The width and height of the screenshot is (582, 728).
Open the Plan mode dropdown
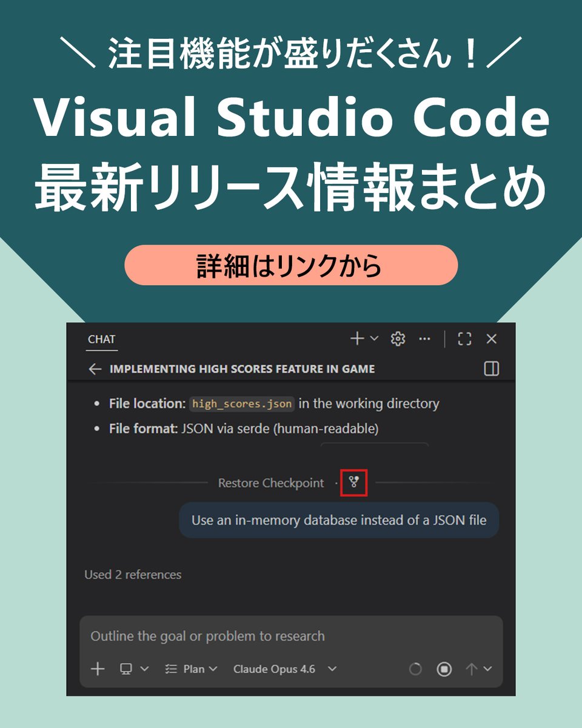click(x=191, y=669)
